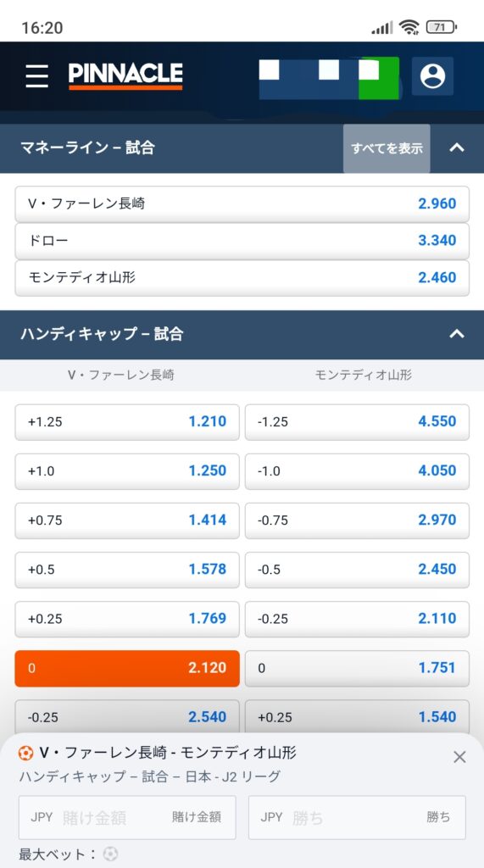Open the hamburger menu
484x868 pixels.
point(36,75)
